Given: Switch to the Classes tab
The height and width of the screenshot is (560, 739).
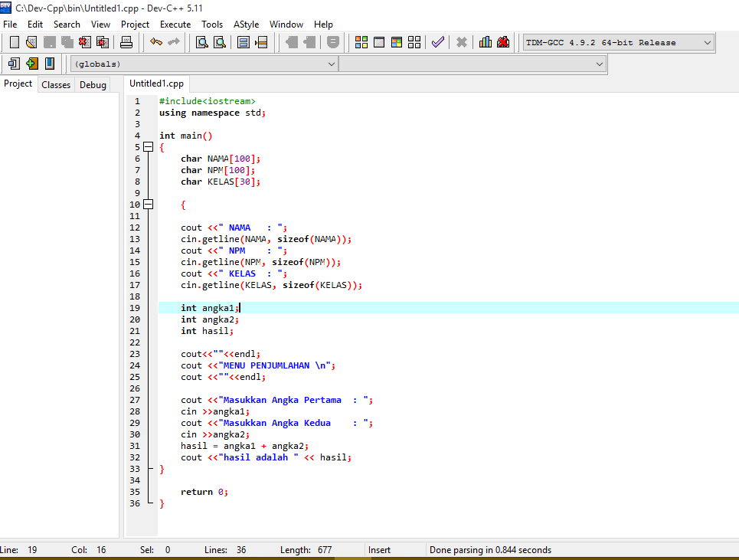Looking at the screenshot, I should [x=55, y=84].
